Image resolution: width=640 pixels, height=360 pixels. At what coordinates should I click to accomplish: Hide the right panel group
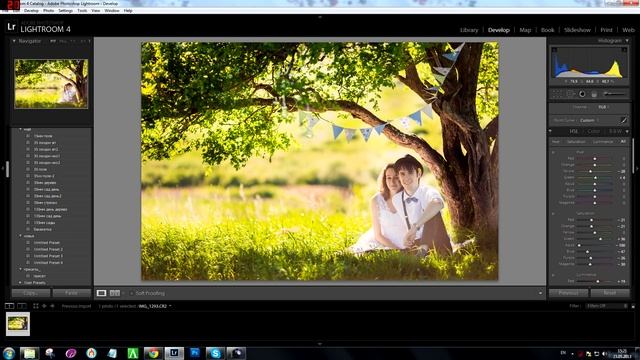tap(638, 168)
